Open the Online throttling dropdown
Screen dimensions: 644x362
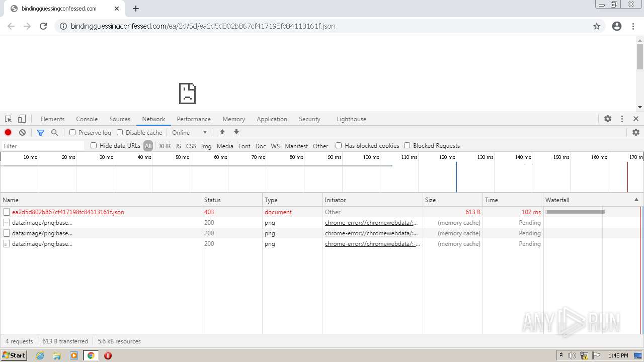coord(189,132)
